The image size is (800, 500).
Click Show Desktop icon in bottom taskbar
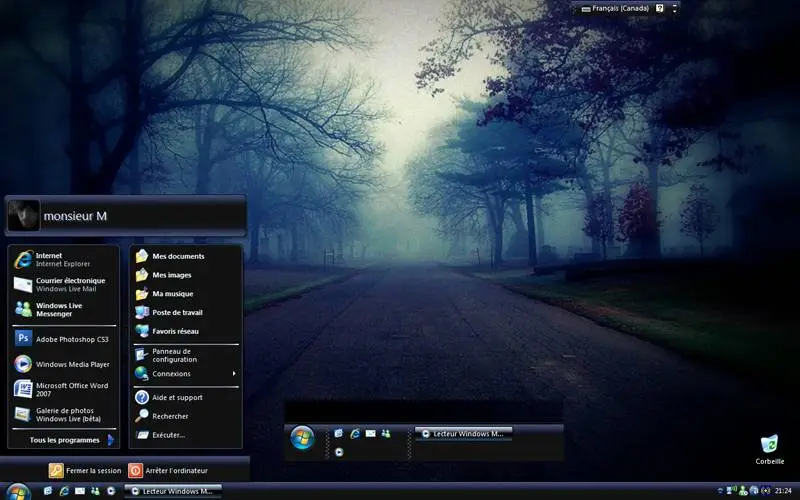(x=48, y=491)
